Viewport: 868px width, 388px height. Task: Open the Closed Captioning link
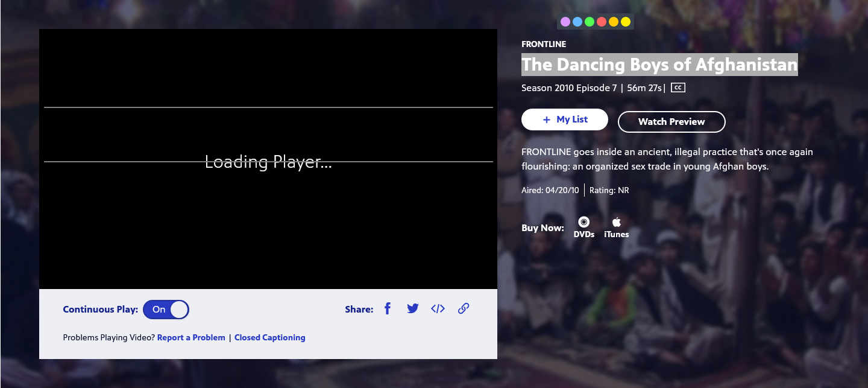pos(270,338)
